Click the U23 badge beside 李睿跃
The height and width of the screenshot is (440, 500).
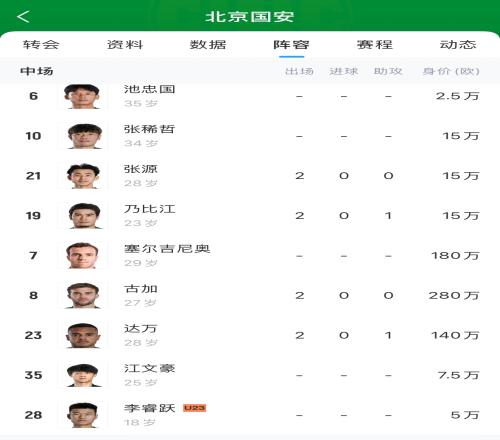point(195,408)
